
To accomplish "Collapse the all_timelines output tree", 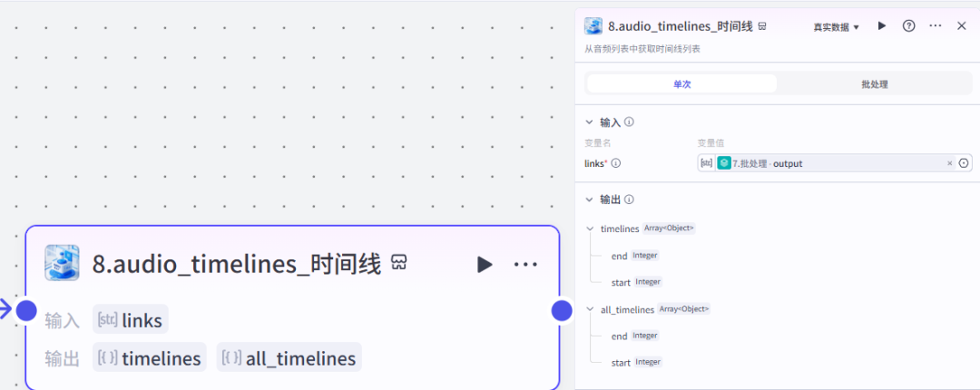I will point(590,309).
